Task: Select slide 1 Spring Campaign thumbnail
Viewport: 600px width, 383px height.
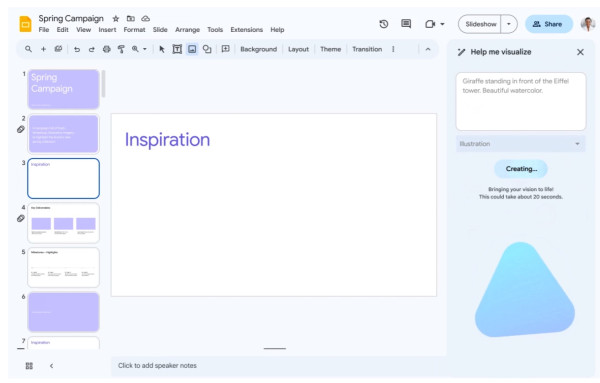Action: (64, 89)
